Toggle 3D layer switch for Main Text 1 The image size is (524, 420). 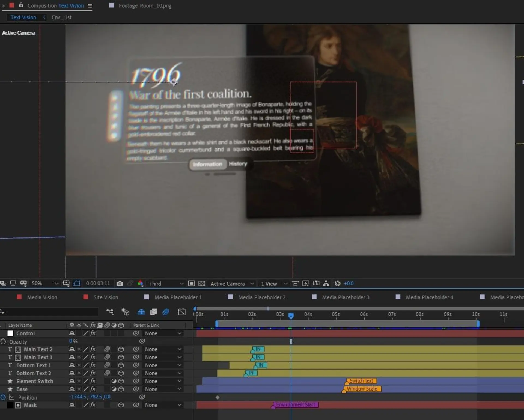pyautogui.click(x=121, y=357)
